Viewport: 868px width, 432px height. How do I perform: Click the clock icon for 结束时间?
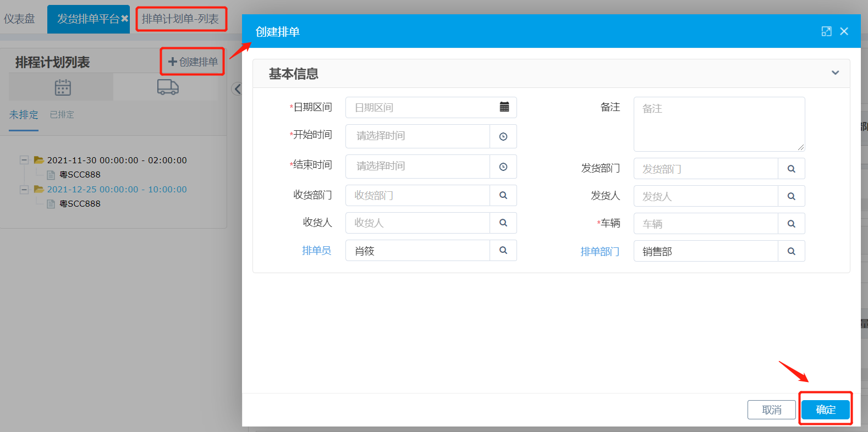[x=503, y=167]
